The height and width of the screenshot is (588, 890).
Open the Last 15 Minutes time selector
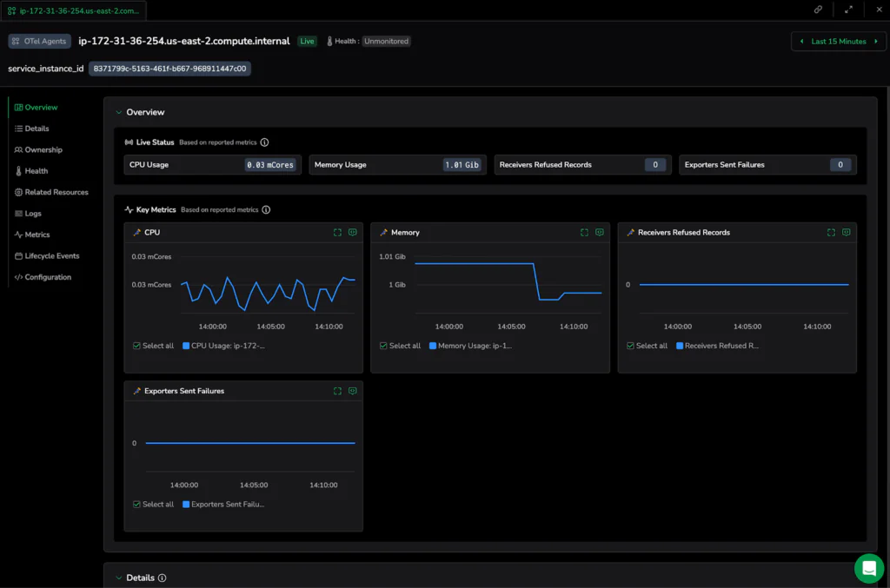pyautogui.click(x=839, y=42)
